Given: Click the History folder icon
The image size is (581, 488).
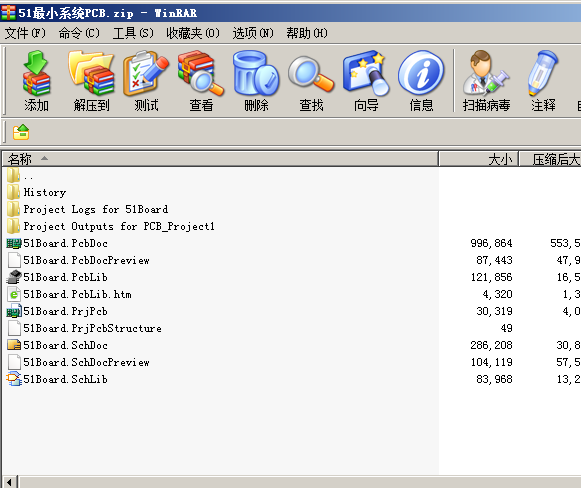Looking at the screenshot, I should 13,192.
